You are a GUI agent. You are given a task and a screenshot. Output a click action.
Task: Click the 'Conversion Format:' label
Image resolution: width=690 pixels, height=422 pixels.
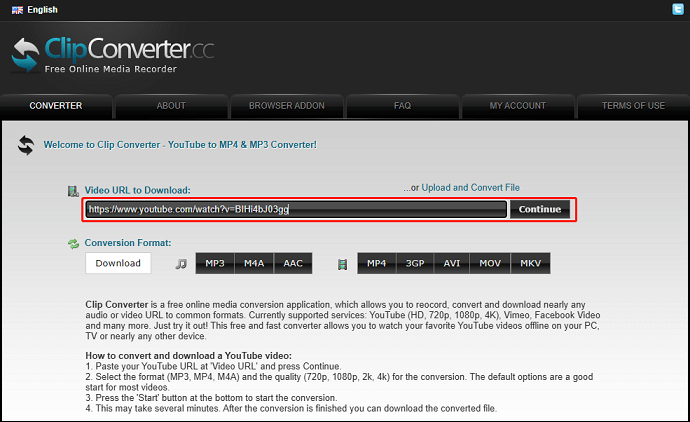click(x=128, y=243)
